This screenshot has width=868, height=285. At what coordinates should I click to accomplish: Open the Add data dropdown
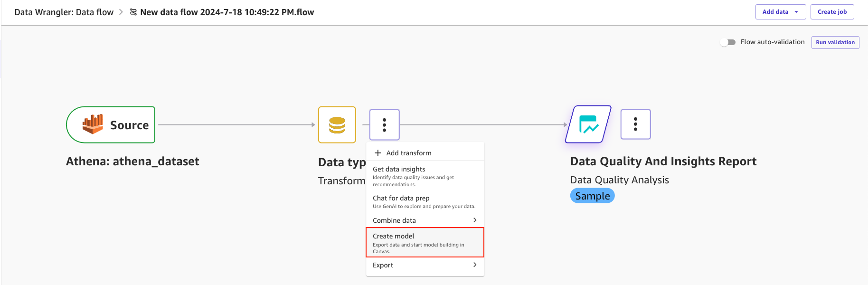[x=781, y=12]
